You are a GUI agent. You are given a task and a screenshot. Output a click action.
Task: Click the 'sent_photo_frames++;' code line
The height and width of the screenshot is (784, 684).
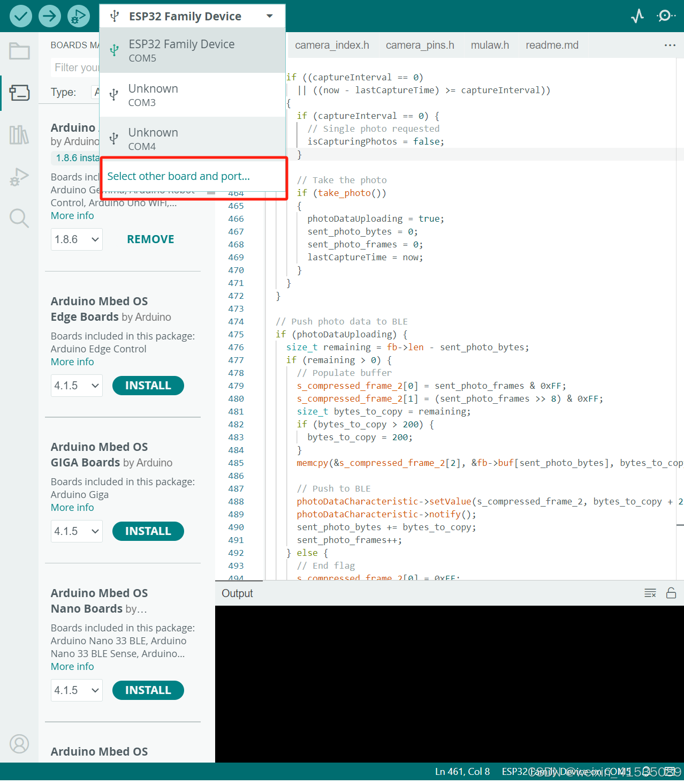click(349, 540)
